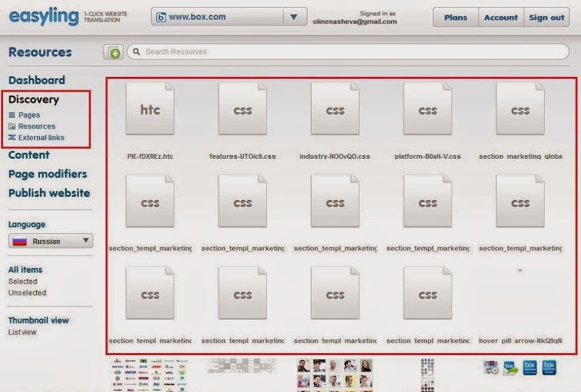This screenshot has width=581, height=392.
Task: Click the small icon grid thumbnail
Action: tap(427, 374)
